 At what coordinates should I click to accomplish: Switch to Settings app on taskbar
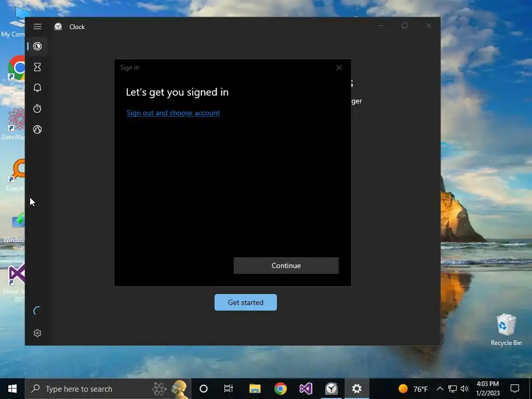tap(356, 389)
